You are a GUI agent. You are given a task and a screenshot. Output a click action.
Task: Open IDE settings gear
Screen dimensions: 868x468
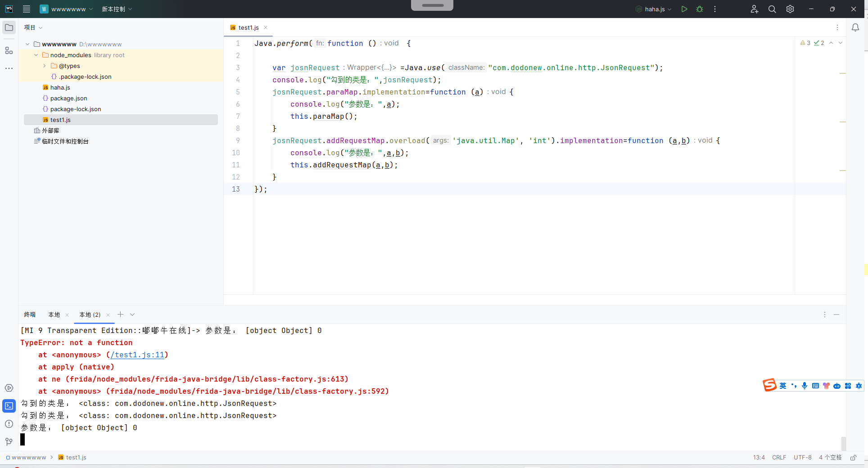pos(790,9)
